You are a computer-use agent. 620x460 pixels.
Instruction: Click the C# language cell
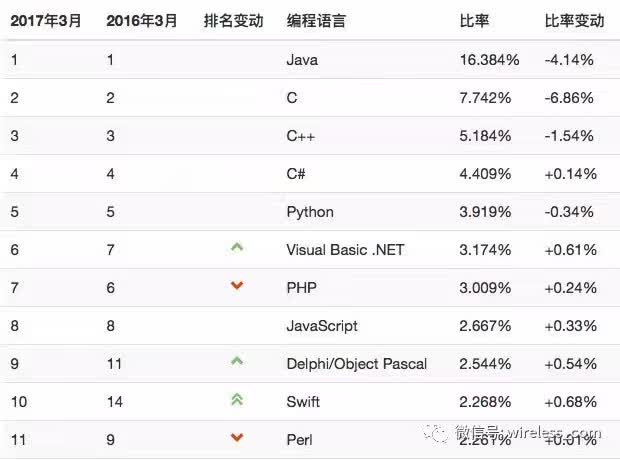click(x=295, y=174)
